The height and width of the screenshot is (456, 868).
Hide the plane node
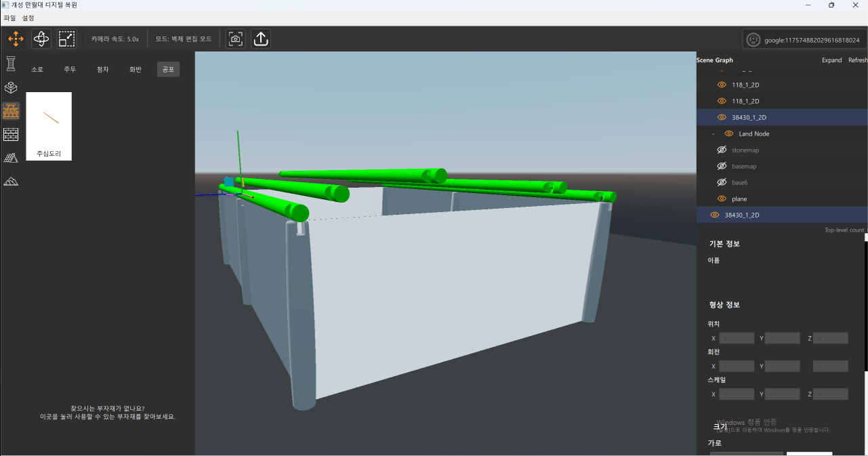[722, 199]
